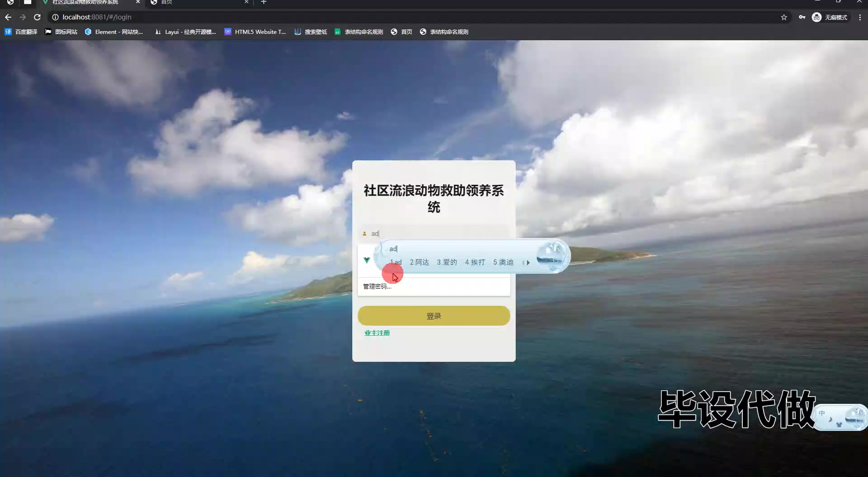
Task: Toggle the IME 中 Chinese/English mode
Action: (x=822, y=413)
